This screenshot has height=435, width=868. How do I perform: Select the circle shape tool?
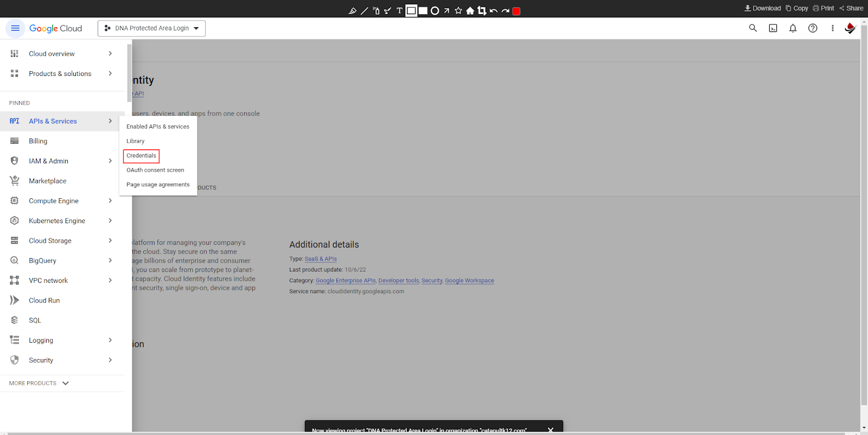tap(435, 11)
